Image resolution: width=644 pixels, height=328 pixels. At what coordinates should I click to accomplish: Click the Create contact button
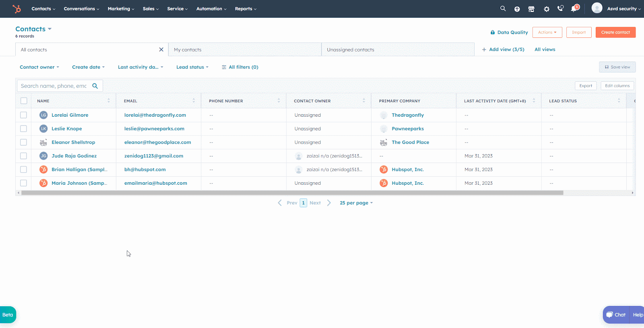pyautogui.click(x=615, y=32)
